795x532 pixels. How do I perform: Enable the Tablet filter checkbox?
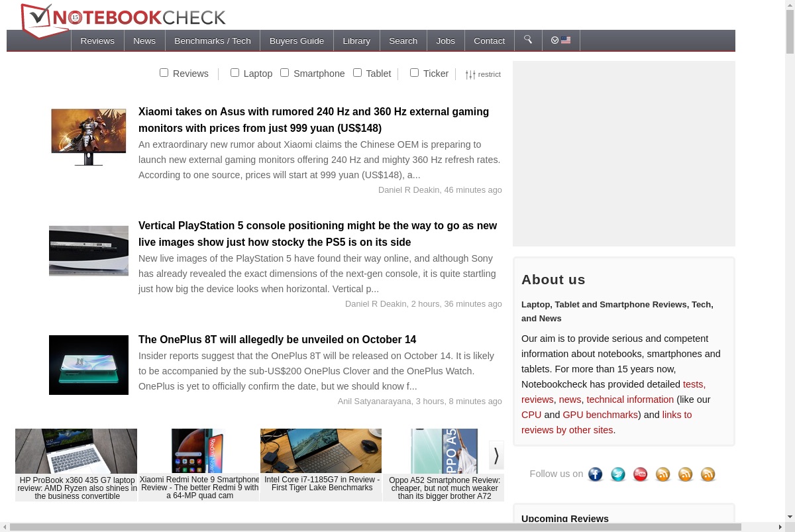point(357,72)
